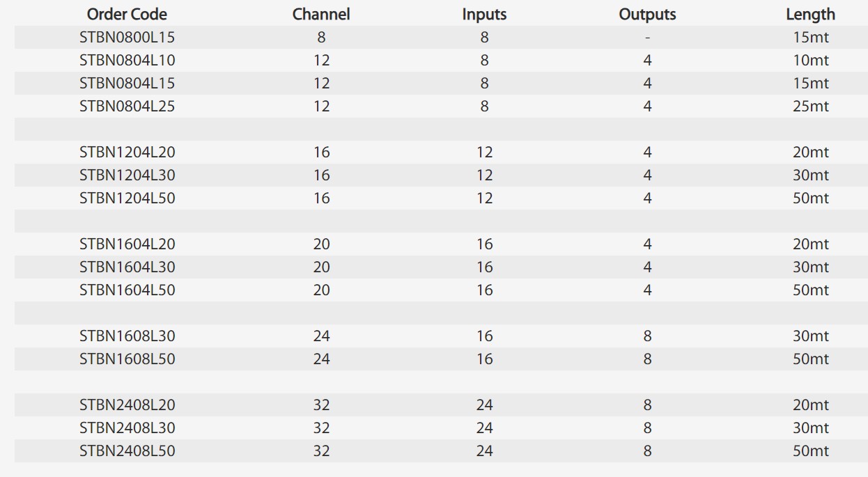Click the STBN1608L30 order code
Viewport: 868px width, 477px height.
[127, 336]
